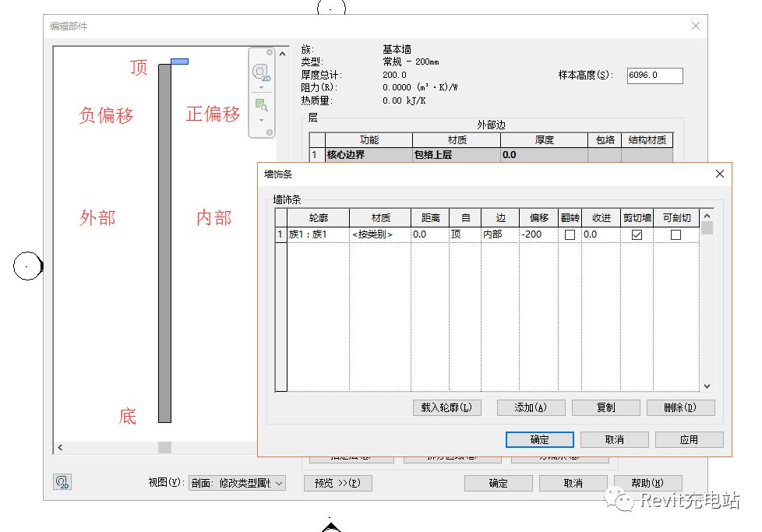Click the preview horizontal scrollbar thumb

tap(164, 447)
